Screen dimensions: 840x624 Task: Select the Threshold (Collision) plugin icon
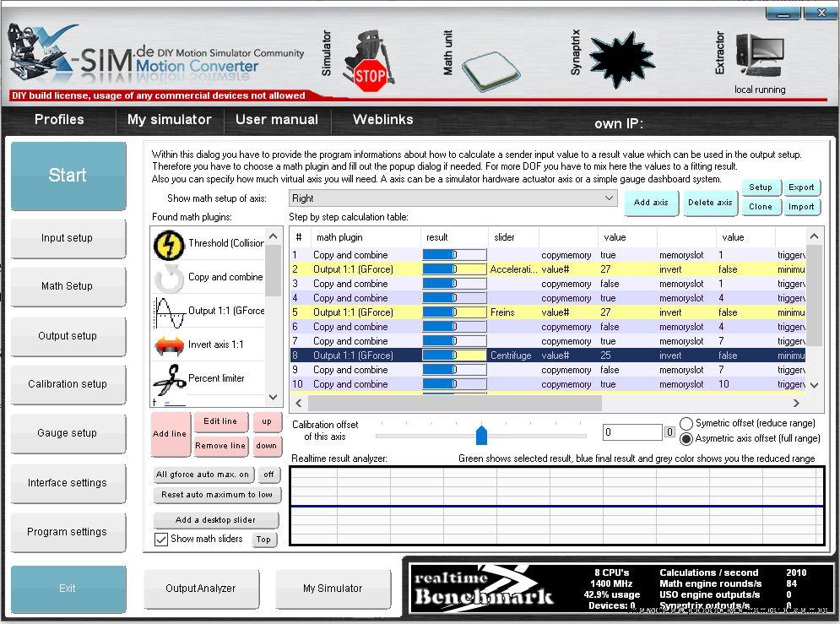click(x=169, y=244)
